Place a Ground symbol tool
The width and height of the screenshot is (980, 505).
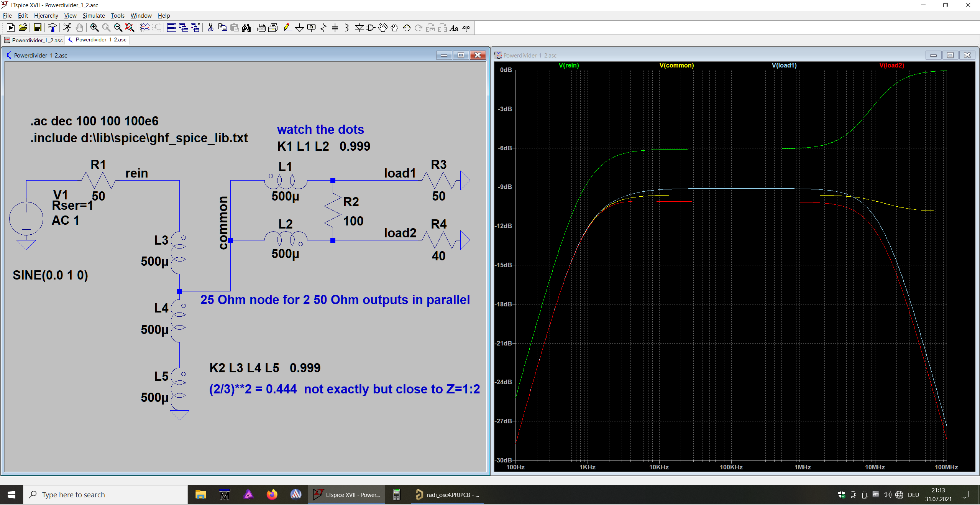[300, 28]
